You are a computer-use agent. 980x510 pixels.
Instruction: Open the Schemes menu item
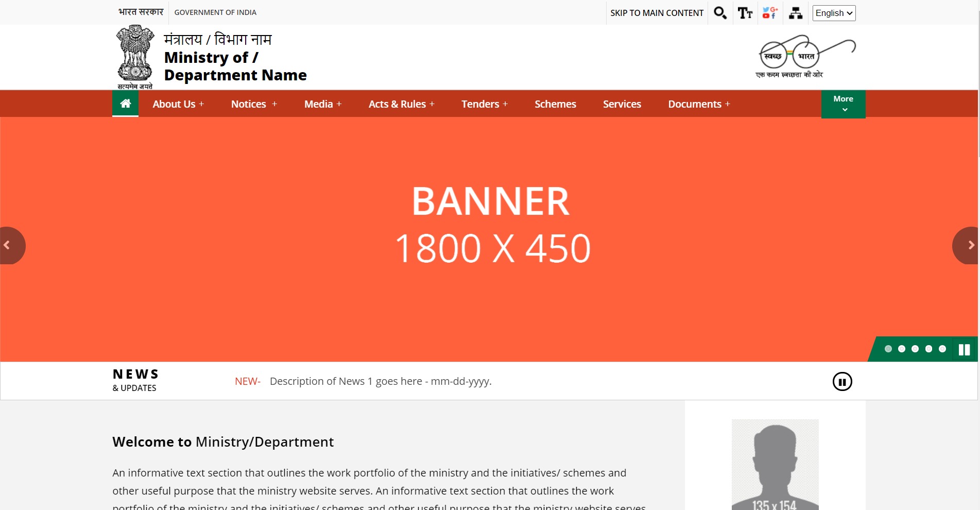[x=555, y=104]
